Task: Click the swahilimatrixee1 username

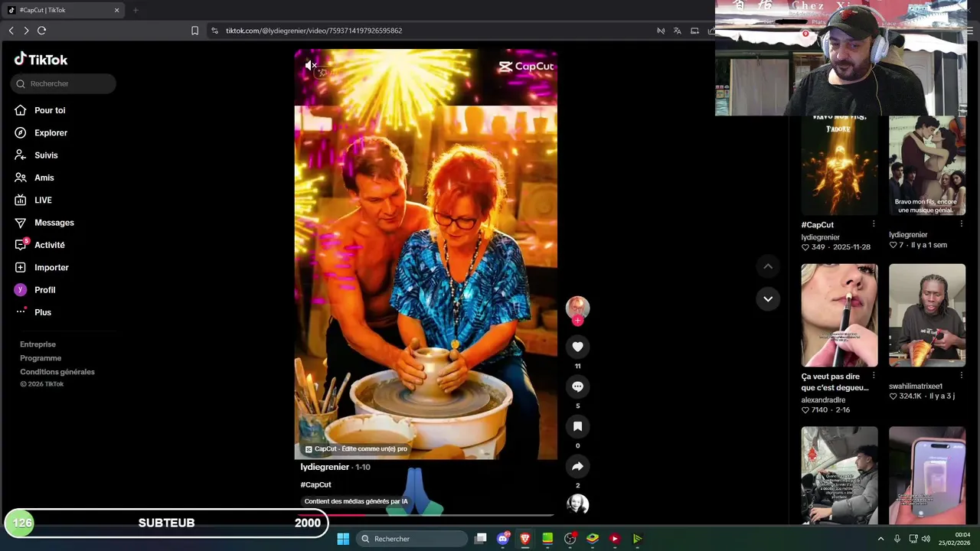Action: pyautogui.click(x=915, y=386)
